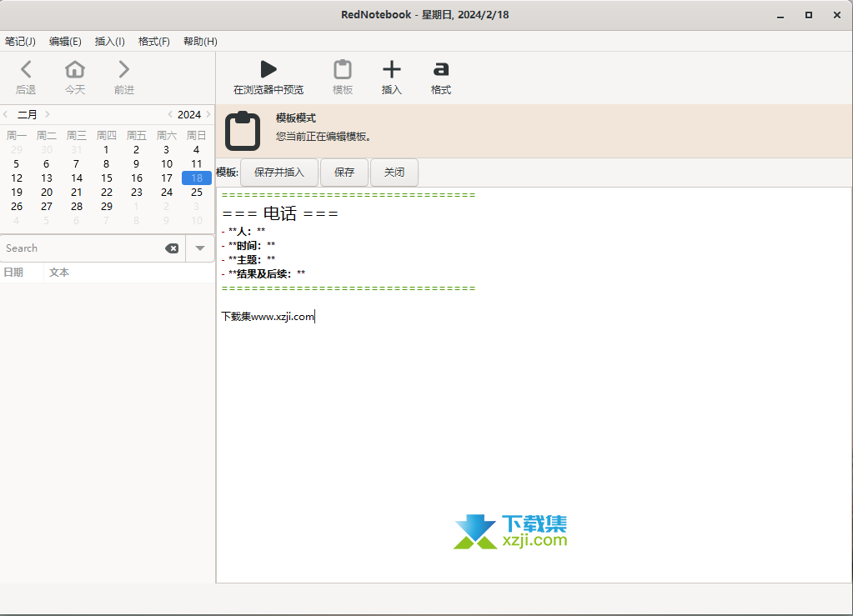Click the Forward (前进) arrow icon
This screenshot has height=616, width=853.
(x=124, y=69)
